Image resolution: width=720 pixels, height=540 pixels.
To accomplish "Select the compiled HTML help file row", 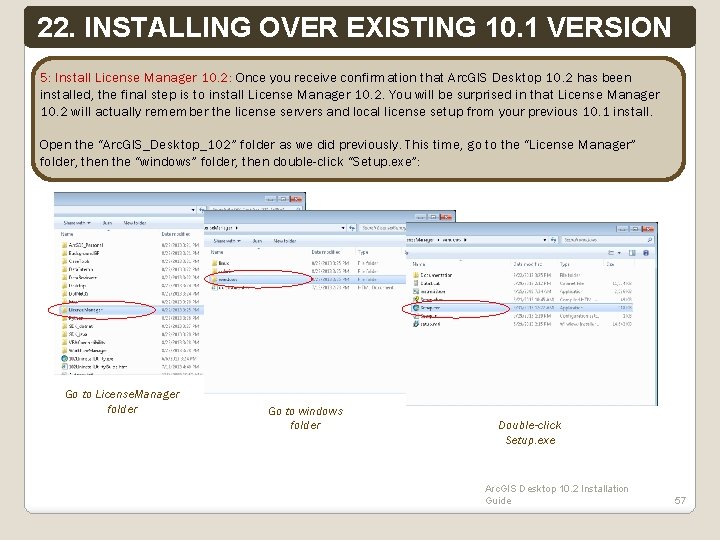I will coord(522,299).
